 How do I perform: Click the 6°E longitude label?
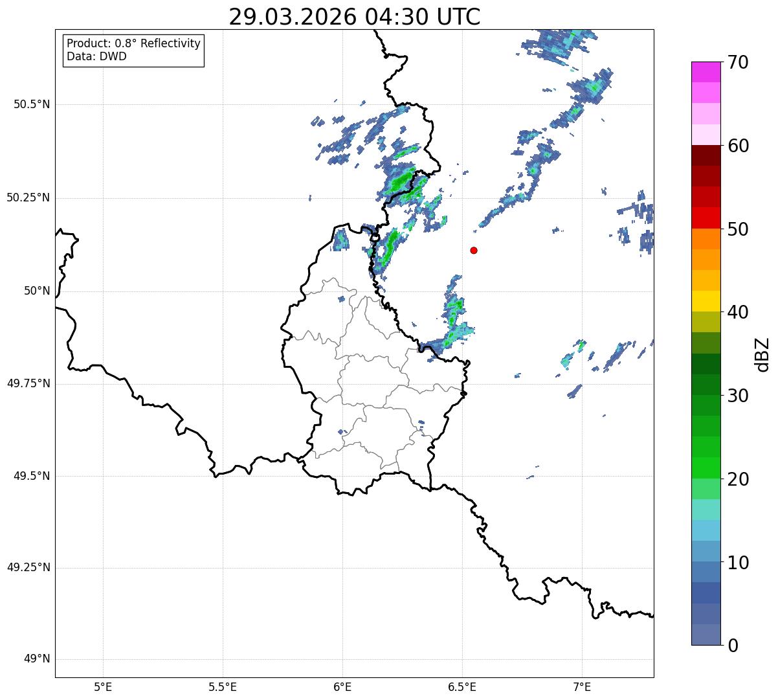click(342, 687)
